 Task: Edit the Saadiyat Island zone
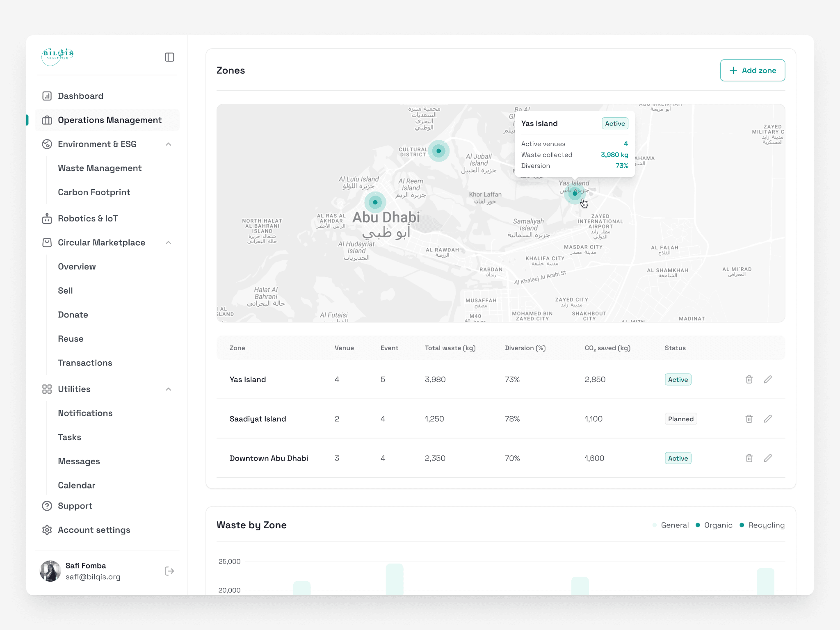coord(768,419)
